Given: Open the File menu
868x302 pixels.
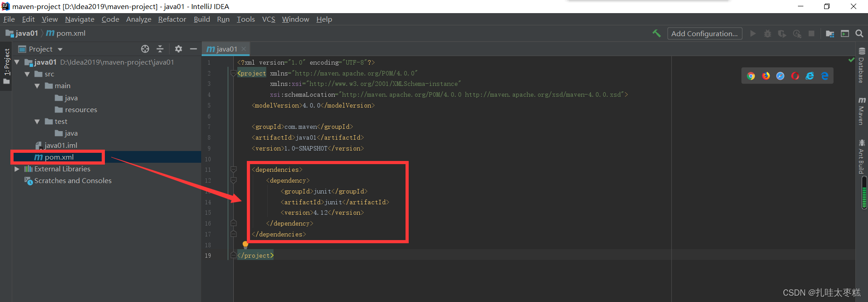Looking at the screenshot, I should [9, 19].
